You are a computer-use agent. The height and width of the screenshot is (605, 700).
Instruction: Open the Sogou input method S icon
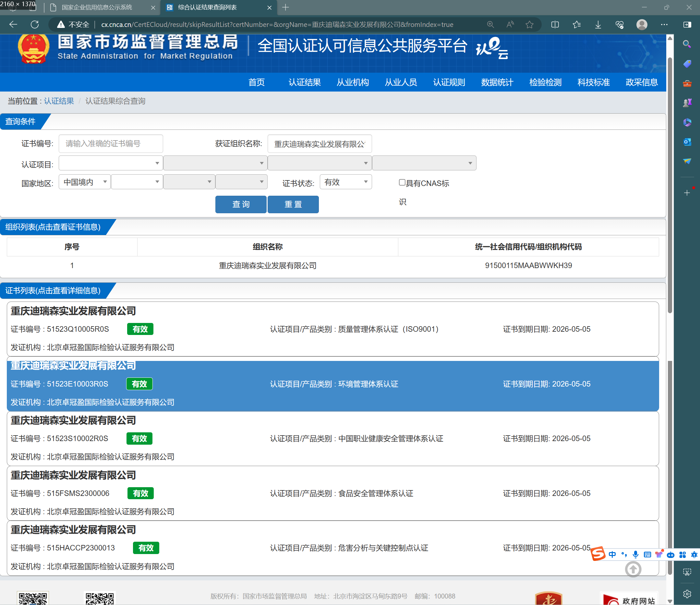pos(598,554)
